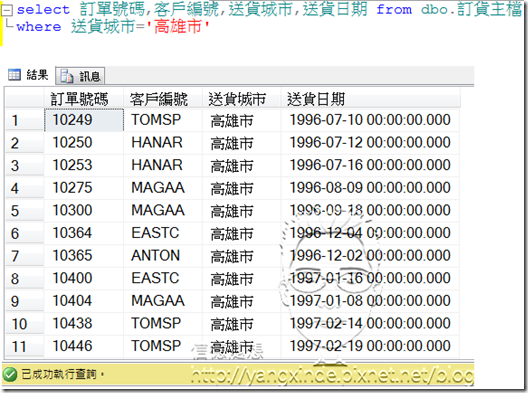Click HANAR cell in row 2

(x=163, y=142)
